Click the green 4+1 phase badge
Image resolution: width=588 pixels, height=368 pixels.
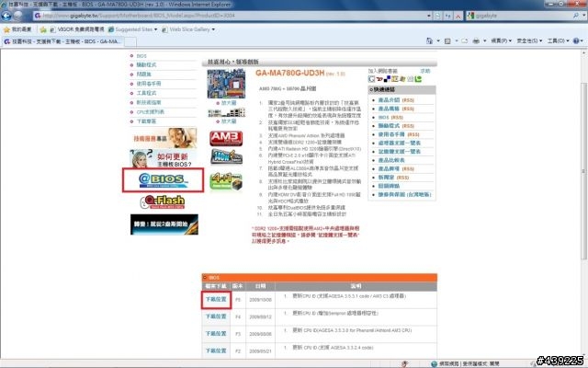click(x=226, y=181)
